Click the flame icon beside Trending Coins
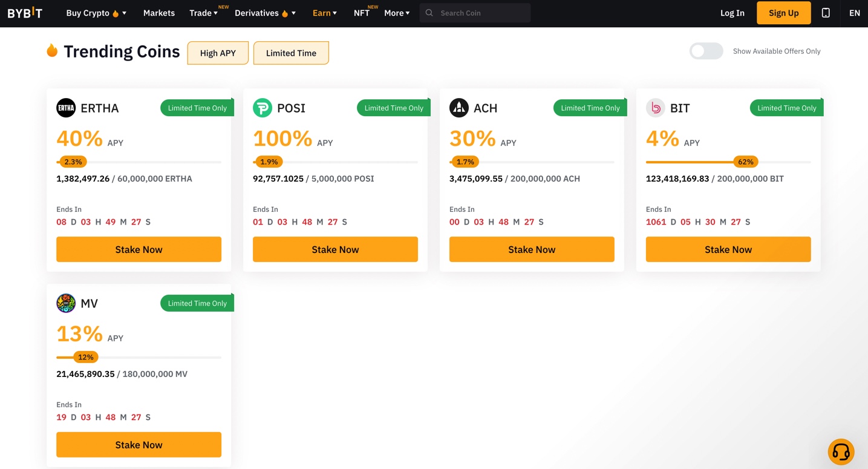868x469 pixels. coord(52,51)
